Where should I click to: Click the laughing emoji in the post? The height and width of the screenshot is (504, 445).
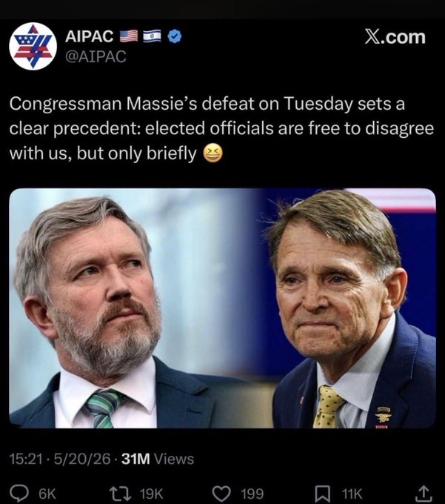pyautogui.click(x=213, y=153)
